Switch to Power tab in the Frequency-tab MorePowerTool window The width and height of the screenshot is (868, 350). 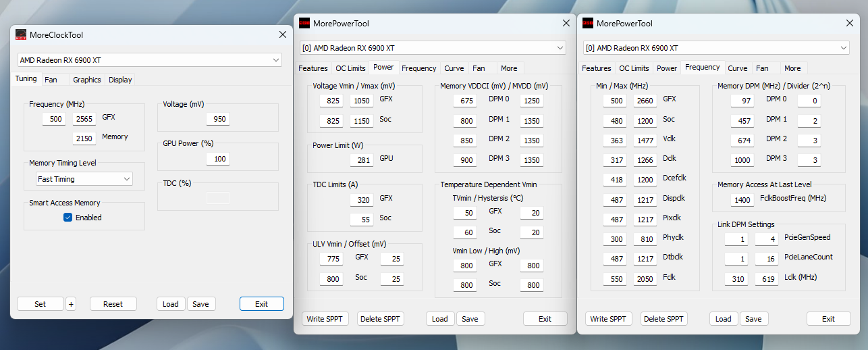(x=667, y=68)
